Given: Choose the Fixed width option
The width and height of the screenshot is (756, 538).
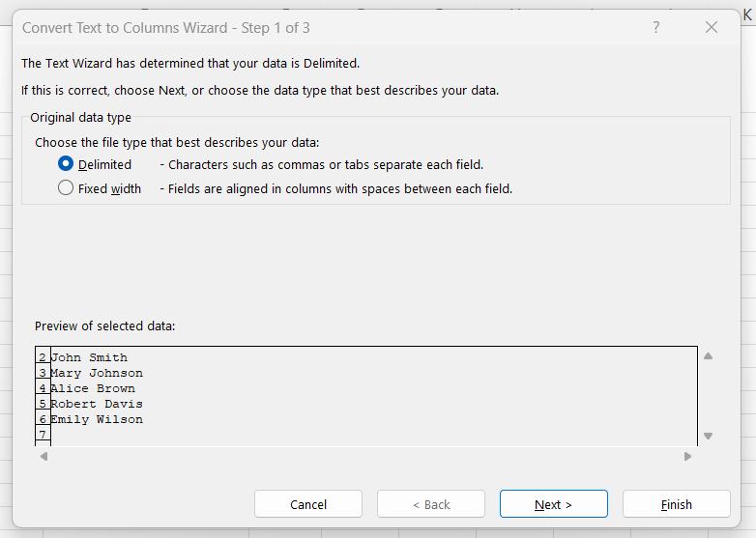Looking at the screenshot, I should pyautogui.click(x=67, y=188).
